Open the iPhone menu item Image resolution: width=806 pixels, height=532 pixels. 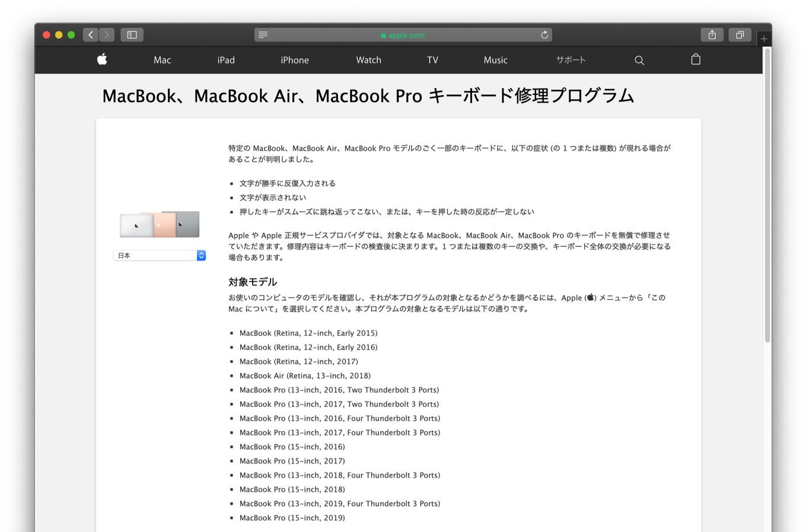click(295, 60)
